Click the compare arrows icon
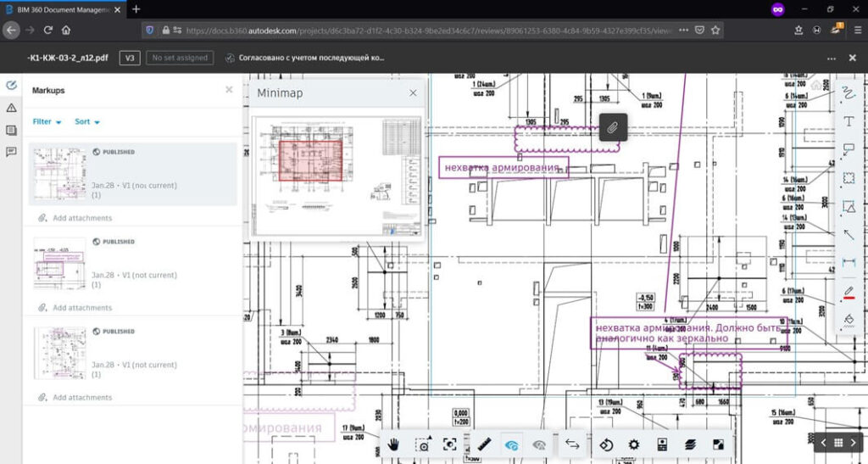Image resolution: width=868 pixels, height=464 pixels. click(572, 444)
